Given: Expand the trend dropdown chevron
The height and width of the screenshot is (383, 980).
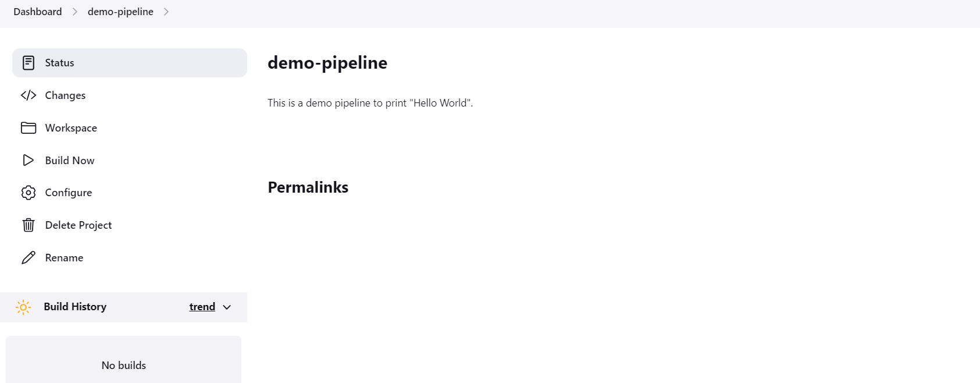Looking at the screenshot, I should pyautogui.click(x=227, y=307).
